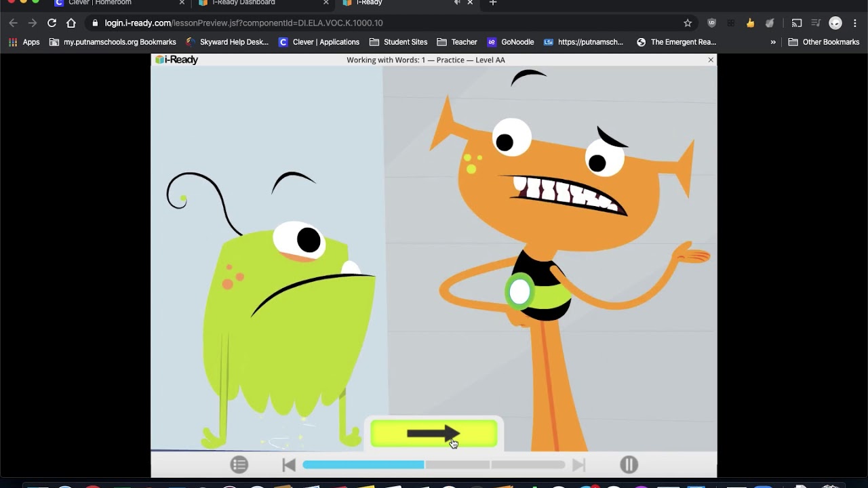The image size is (868, 488).
Task: Reload the current page
Action: 52,23
